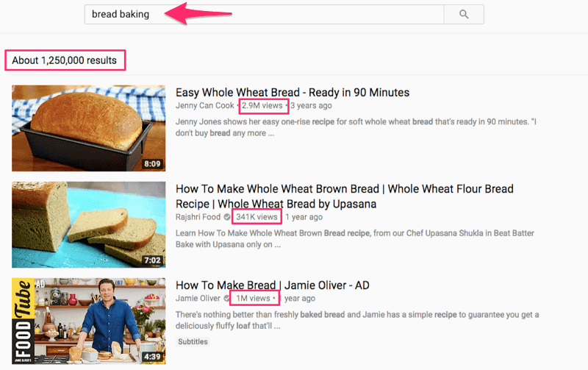The height and width of the screenshot is (370, 588).
Task: Open the Whole Wheat Brown Bread thumbnail
Action: 88,225
